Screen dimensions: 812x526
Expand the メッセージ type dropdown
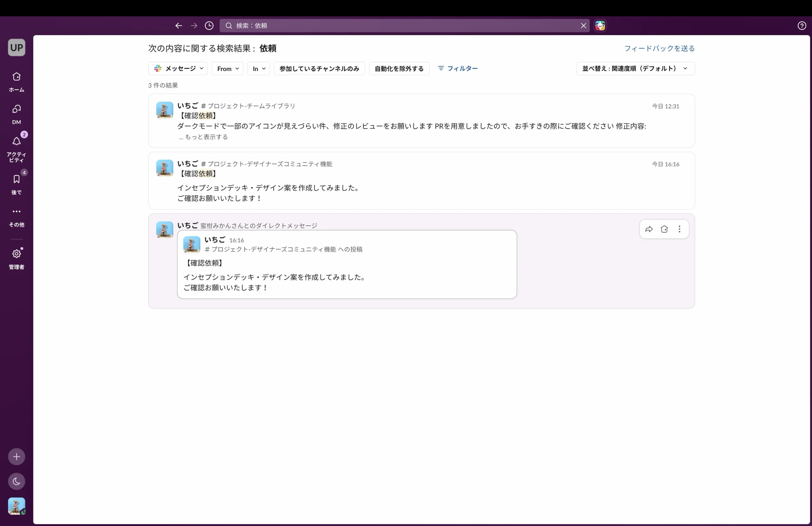[x=178, y=69]
